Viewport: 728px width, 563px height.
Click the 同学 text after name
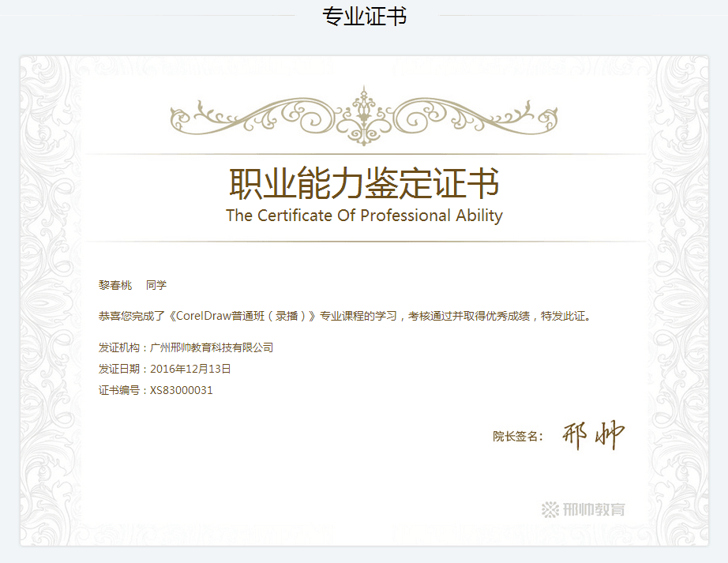point(156,285)
